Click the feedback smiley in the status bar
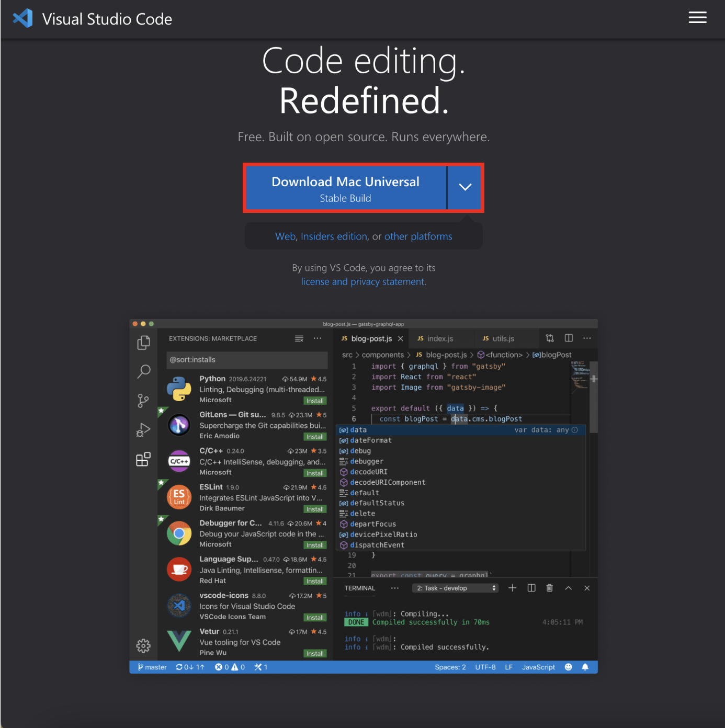 568,667
